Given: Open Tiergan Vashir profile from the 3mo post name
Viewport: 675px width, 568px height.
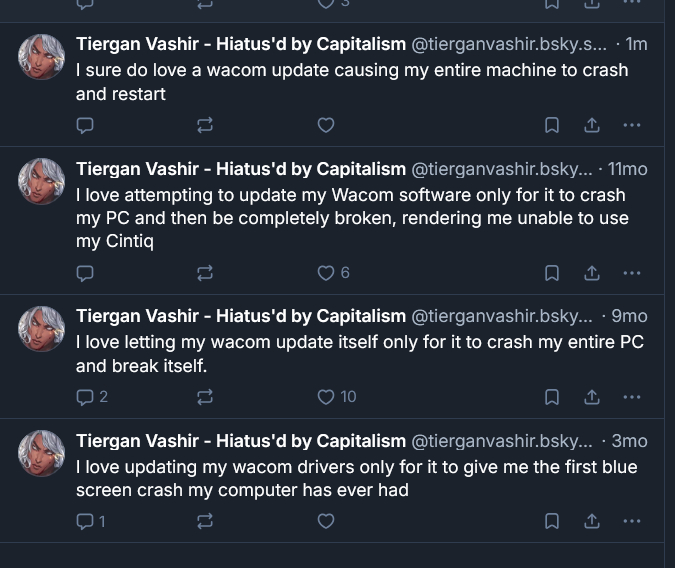Looking at the screenshot, I should click(x=240, y=441).
